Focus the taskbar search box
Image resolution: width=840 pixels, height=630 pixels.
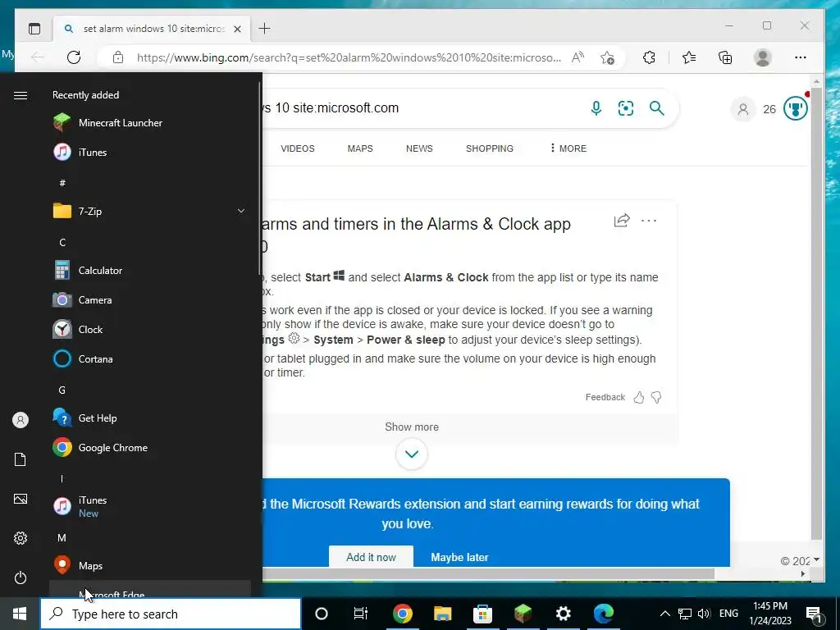[171, 614]
